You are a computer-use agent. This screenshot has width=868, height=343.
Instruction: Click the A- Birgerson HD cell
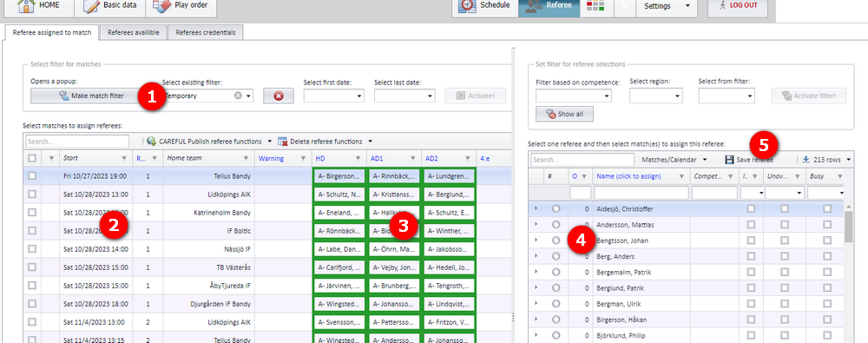[x=339, y=175]
